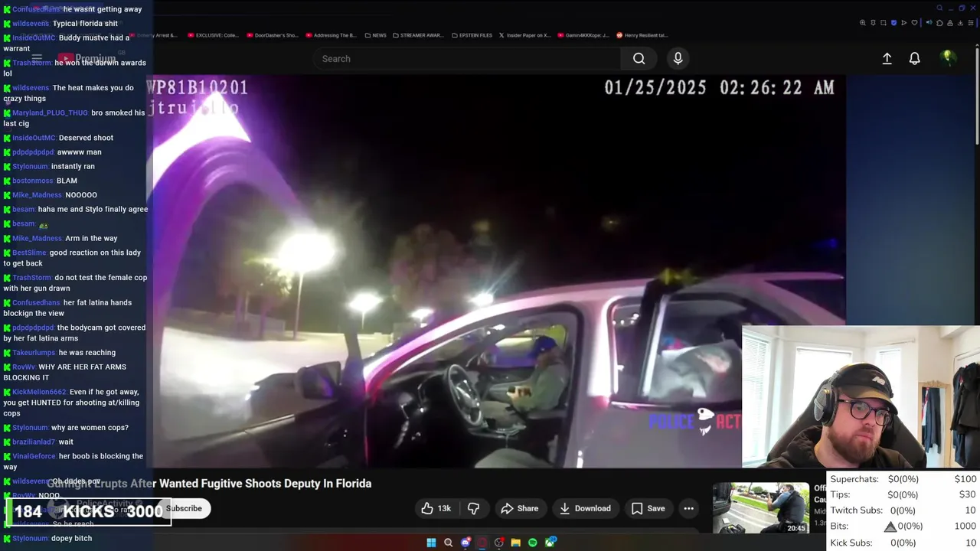Click the YouTube search magnifier button

(639, 59)
